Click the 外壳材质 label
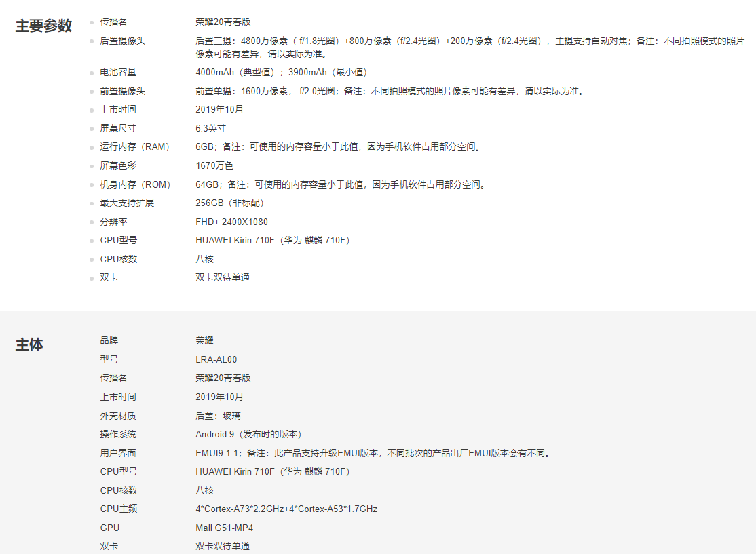This screenshot has height=554, width=756. [118, 416]
